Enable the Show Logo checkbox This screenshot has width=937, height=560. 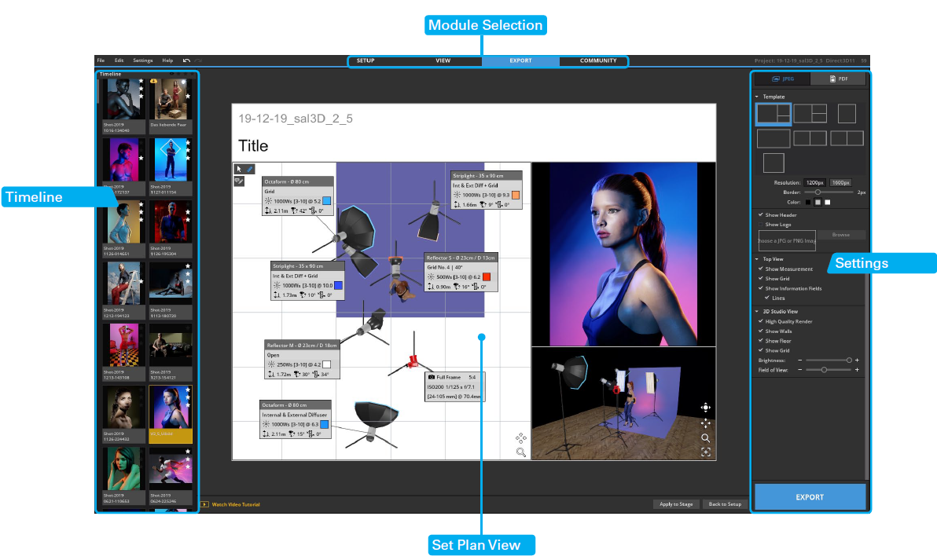760,225
